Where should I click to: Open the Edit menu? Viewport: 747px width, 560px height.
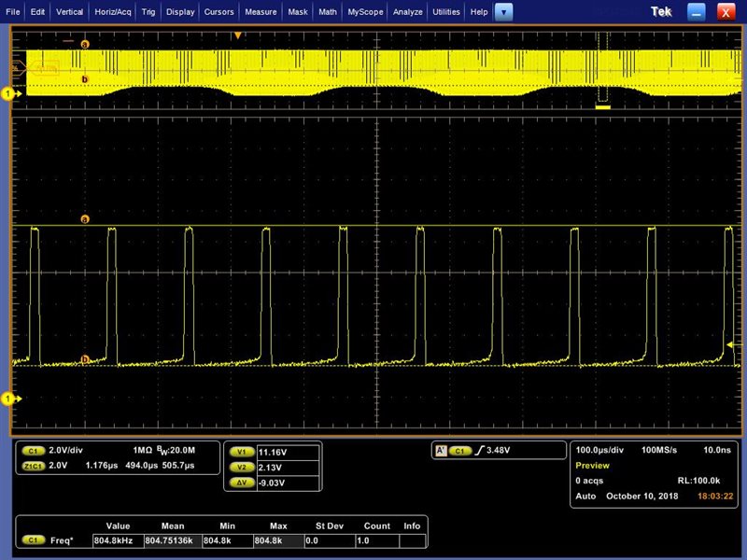(37, 12)
